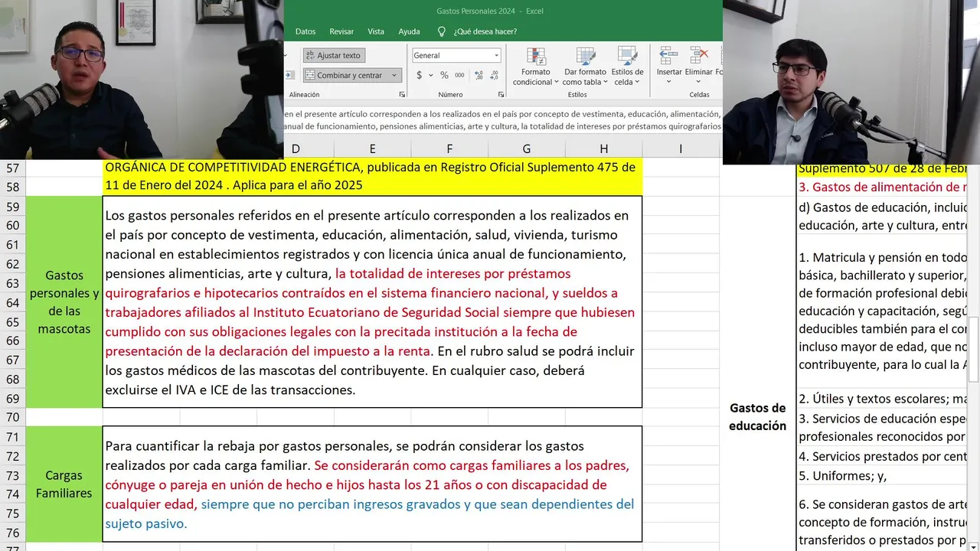Select row 57 header
The image size is (980, 551).
(x=12, y=168)
